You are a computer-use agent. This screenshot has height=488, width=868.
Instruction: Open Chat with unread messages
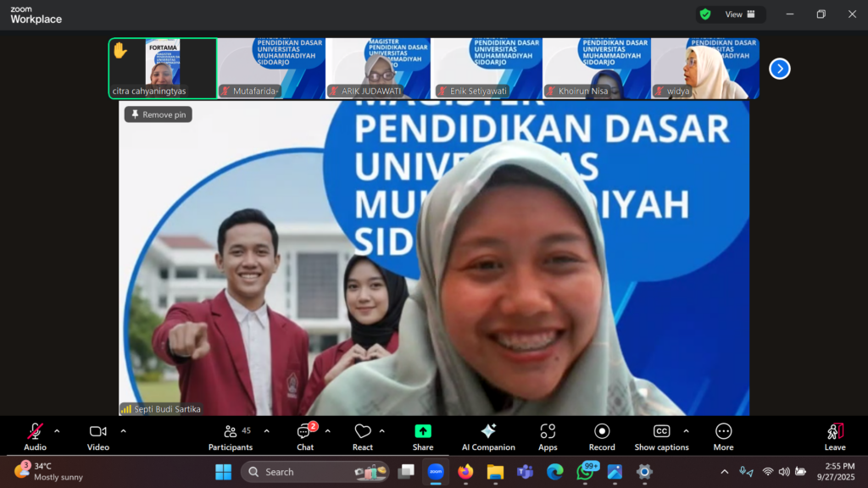click(x=305, y=436)
